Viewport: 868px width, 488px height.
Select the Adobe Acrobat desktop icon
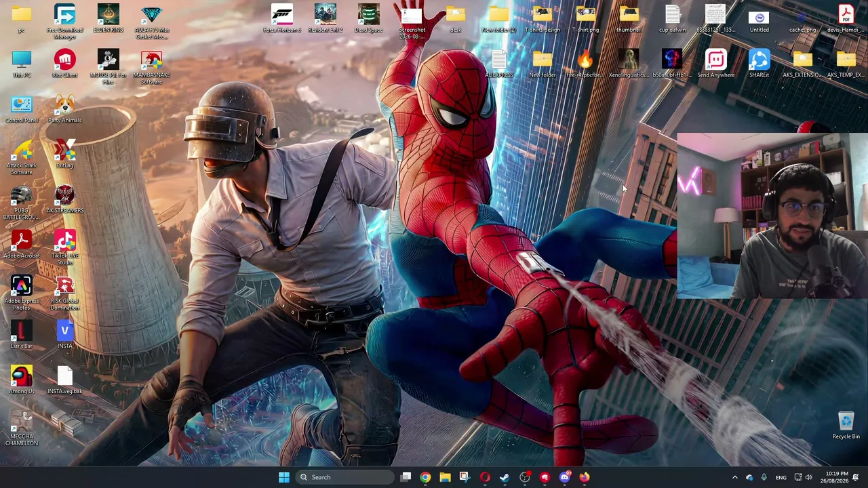(x=22, y=245)
